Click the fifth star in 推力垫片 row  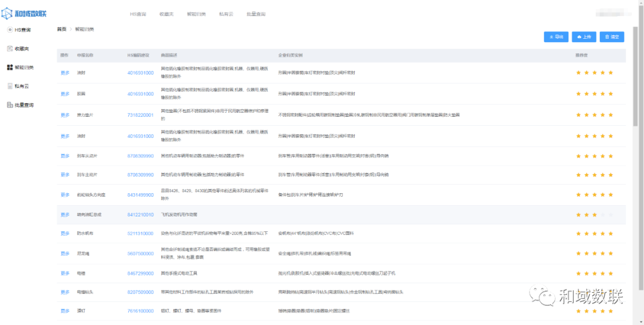point(611,115)
